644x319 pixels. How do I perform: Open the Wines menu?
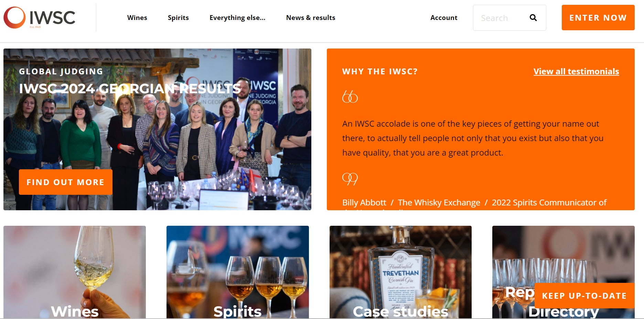tap(137, 18)
